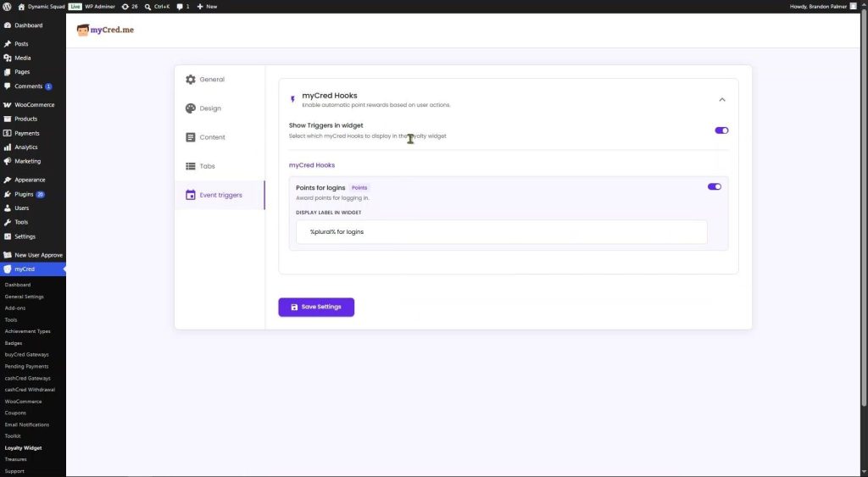Collapse the myCred Hooks panel chevron
Screen dimensions: 868x477
[x=722, y=100]
